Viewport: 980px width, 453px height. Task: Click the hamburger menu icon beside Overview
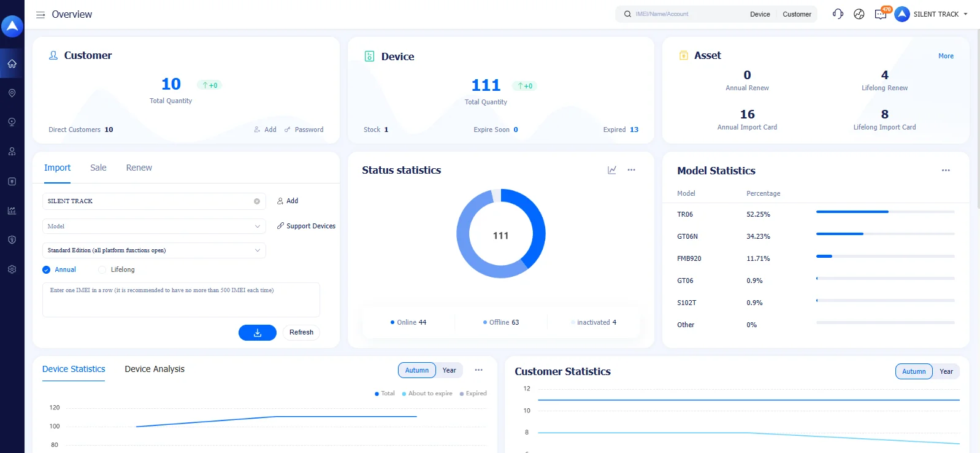[x=40, y=15]
